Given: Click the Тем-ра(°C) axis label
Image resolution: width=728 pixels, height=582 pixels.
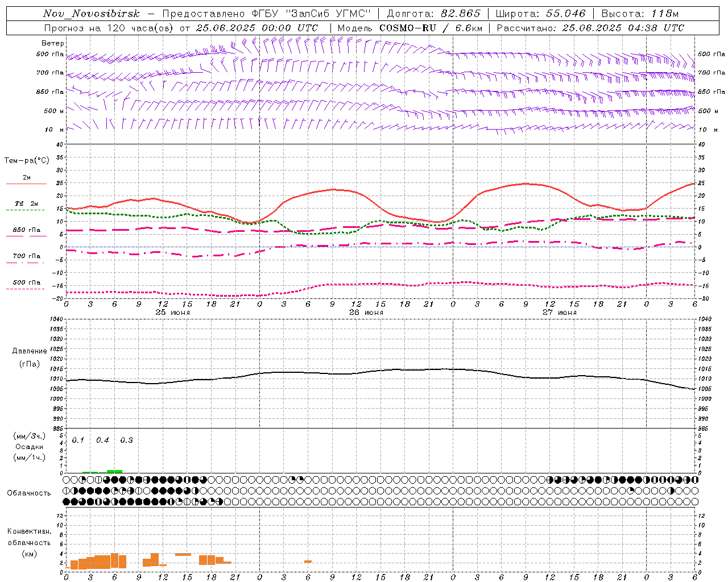Looking at the screenshot, I should 27,161.
